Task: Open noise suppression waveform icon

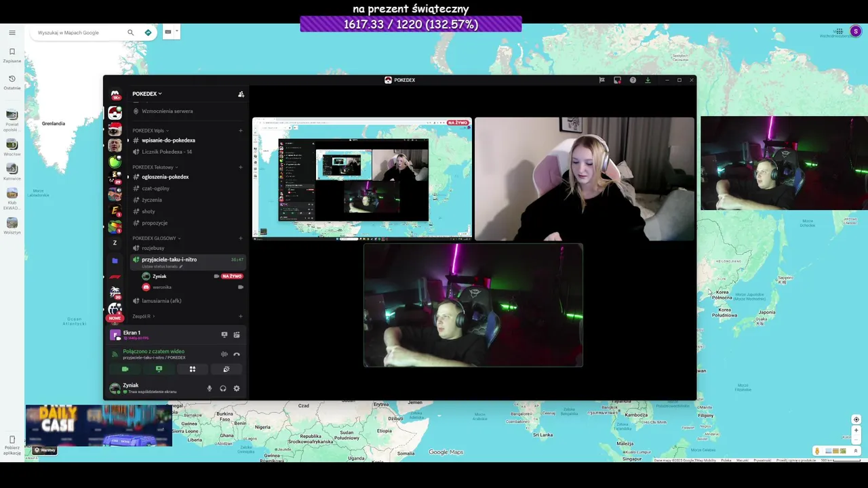Action: [x=224, y=354]
